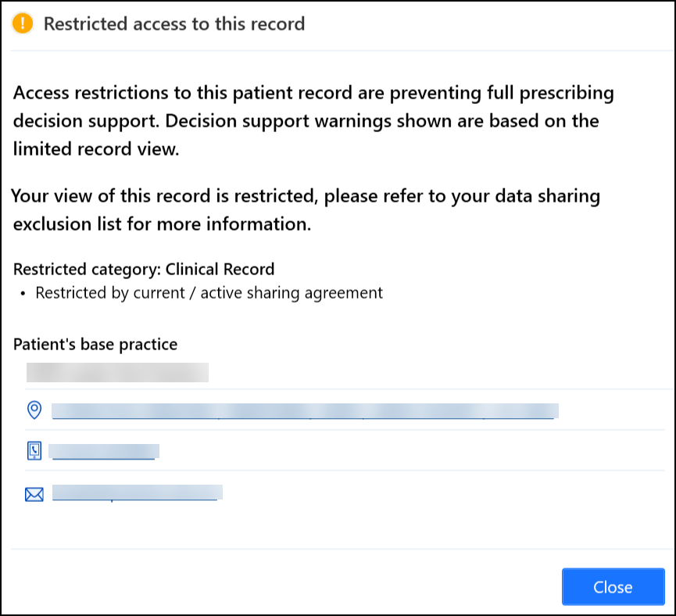Click the "Your view of this record is restricted" line

click(306, 196)
